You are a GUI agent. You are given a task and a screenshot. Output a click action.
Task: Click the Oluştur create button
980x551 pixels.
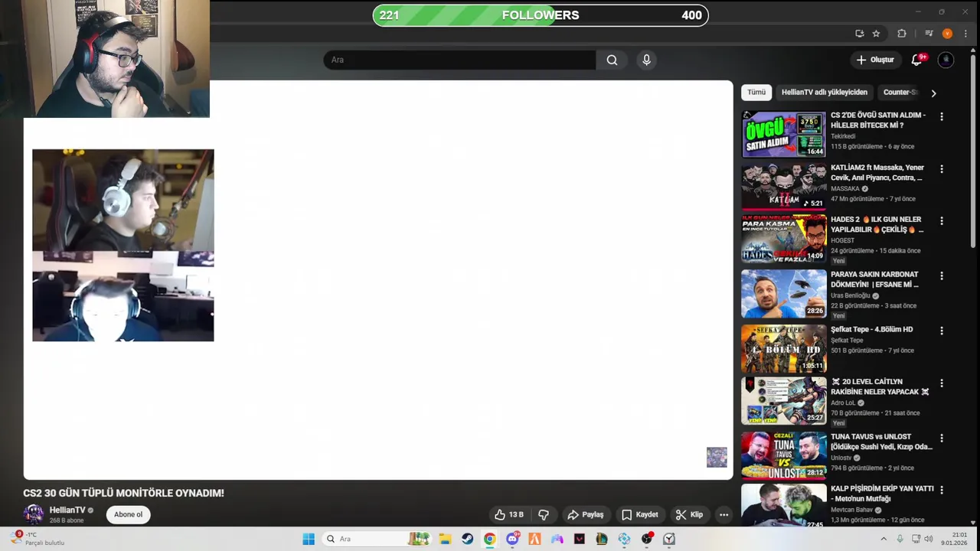click(875, 60)
